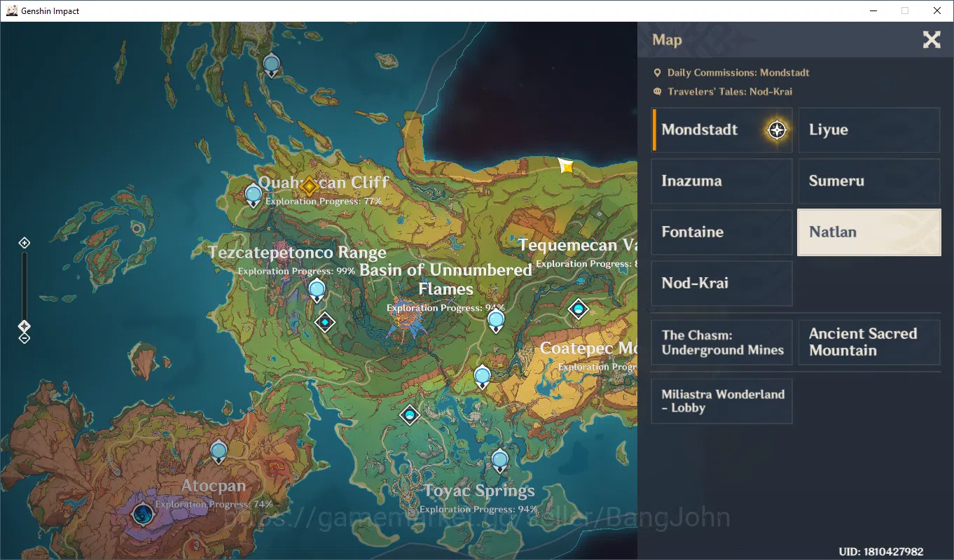Click the Quahuacan Cliff region label
Viewport: 954px width, 560px height.
[x=324, y=183]
